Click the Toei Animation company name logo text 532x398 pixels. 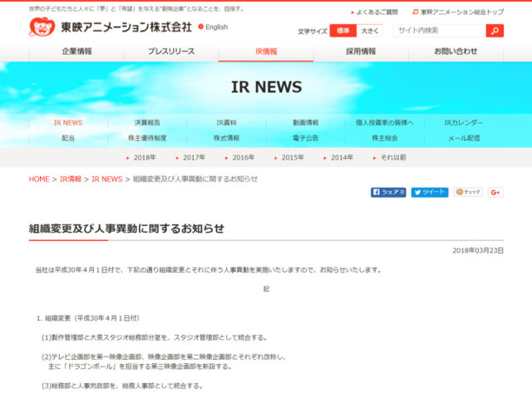click(126, 27)
